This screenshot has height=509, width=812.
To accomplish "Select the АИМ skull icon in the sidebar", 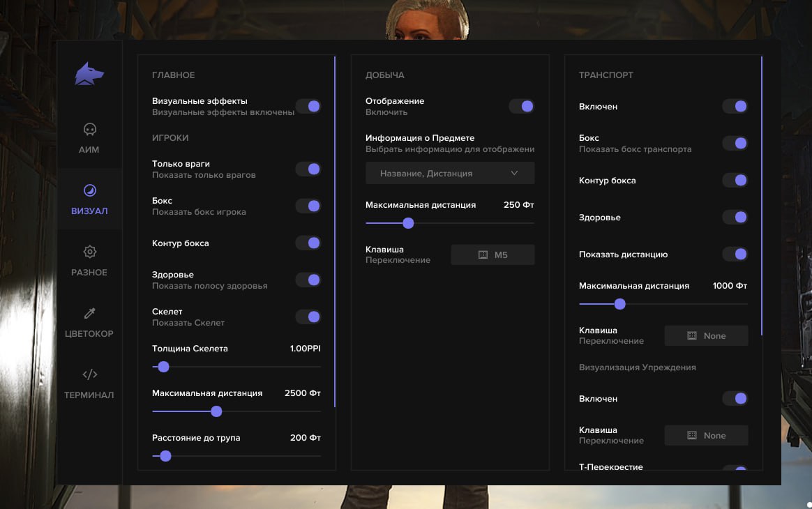I will pyautogui.click(x=89, y=129).
